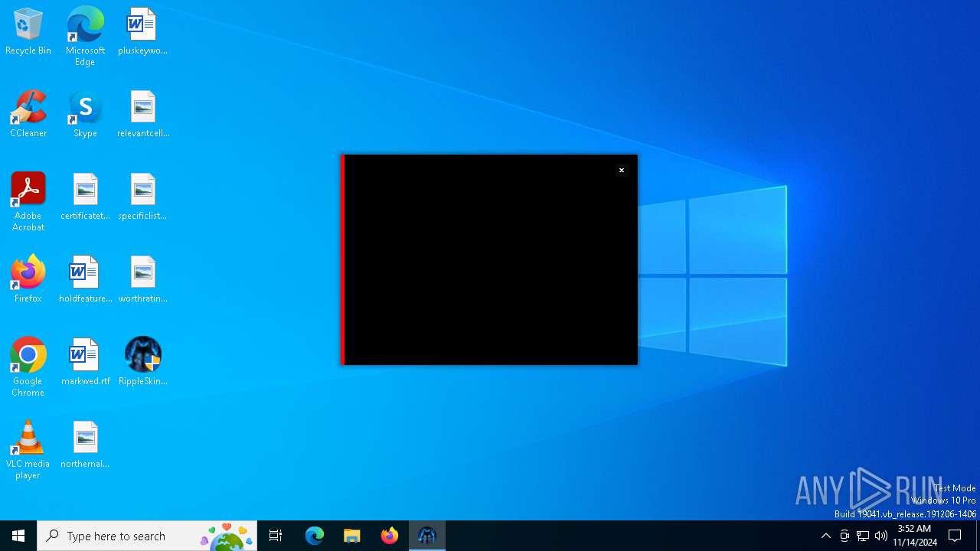
Task: Open the Adobe Acrobat desktop shortcut
Action: point(28,202)
